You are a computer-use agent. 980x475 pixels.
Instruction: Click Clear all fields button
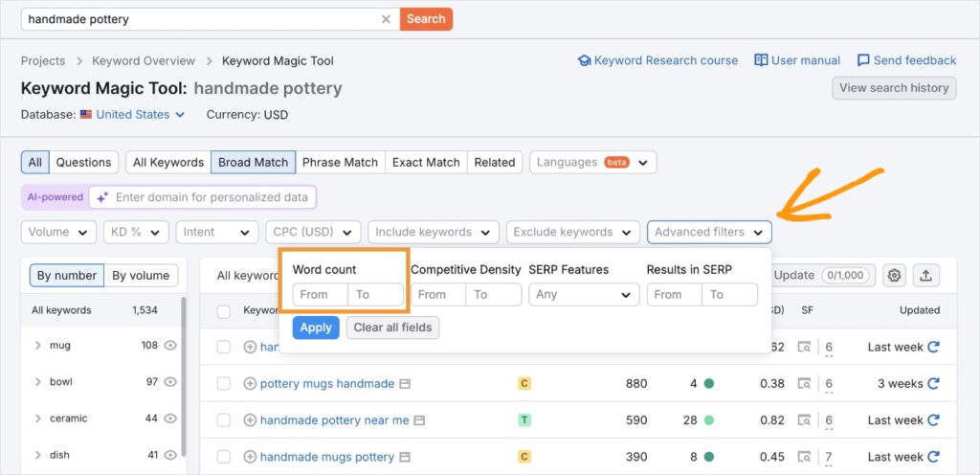(x=392, y=328)
